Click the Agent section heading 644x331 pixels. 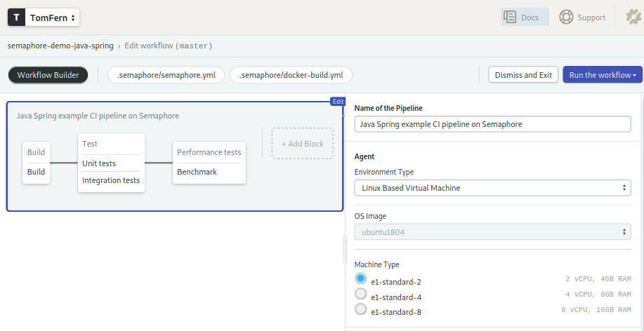pos(364,156)
